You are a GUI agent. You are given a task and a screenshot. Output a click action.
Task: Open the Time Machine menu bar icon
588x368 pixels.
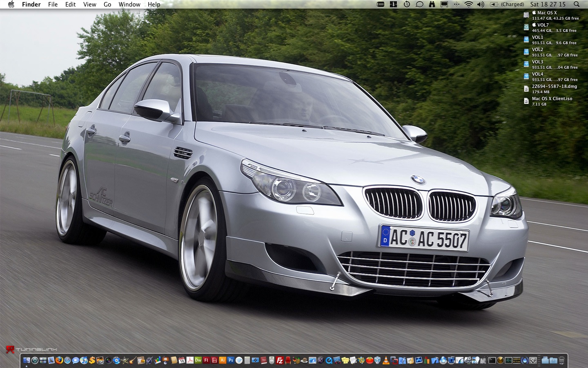[x=407, y=4]
